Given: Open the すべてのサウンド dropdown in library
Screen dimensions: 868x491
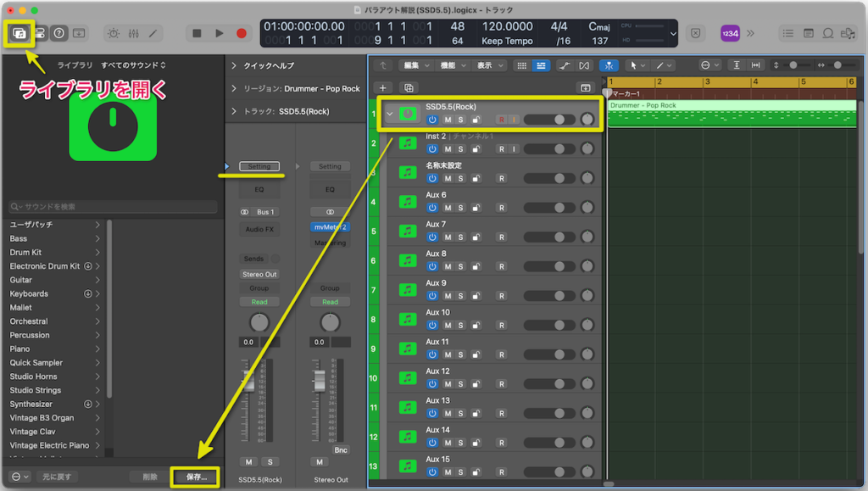Looking at the screenshot, I should click(x=133, y=65).
